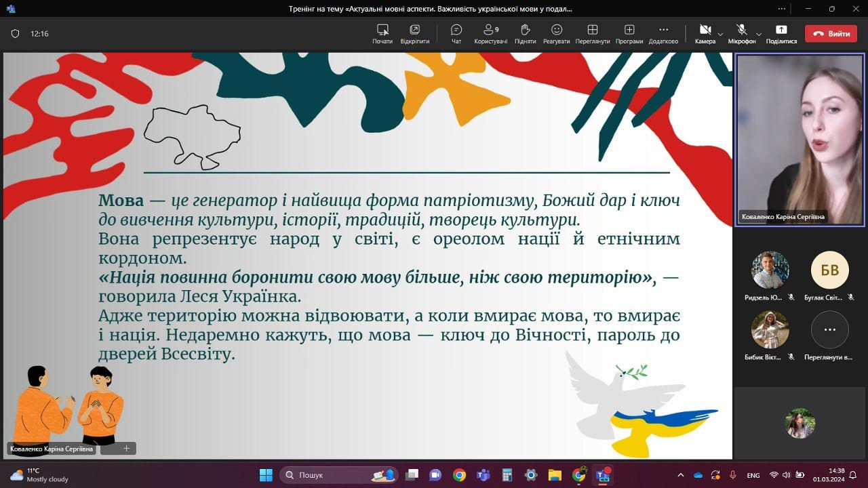Open the Додатково more actions menu
868x488 pixels.
[663, 33]
